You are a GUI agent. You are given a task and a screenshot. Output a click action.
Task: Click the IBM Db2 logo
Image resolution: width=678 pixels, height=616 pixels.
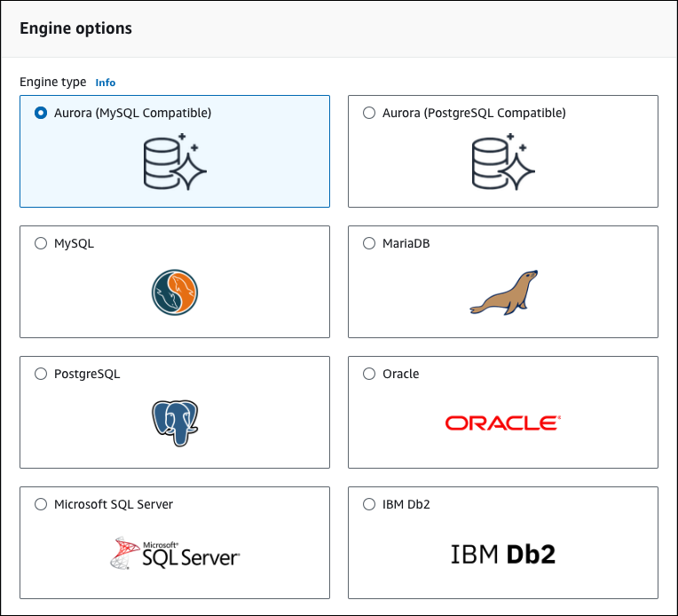tap(502, 555)
